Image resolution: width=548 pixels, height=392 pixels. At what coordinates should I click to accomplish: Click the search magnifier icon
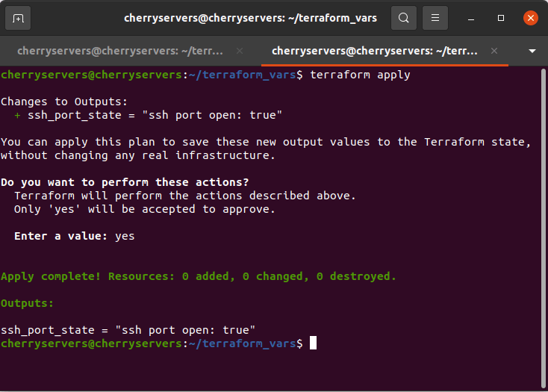pos(403,18)
